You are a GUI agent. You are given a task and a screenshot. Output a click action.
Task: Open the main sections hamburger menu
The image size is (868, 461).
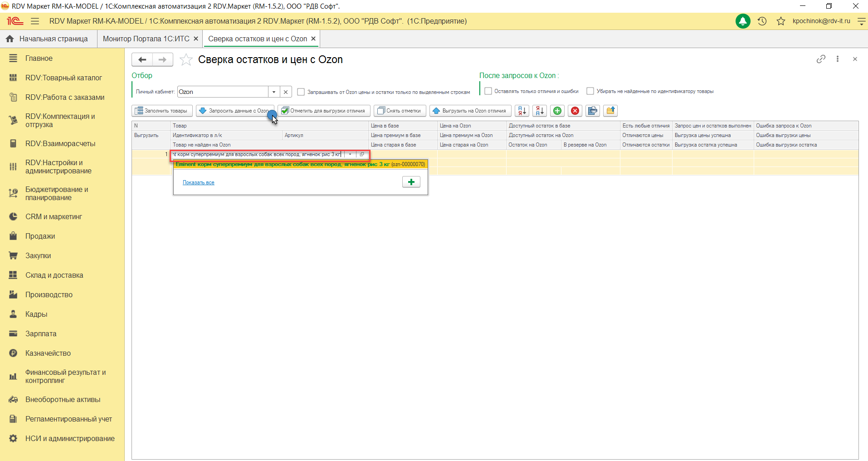coord(35,21)
